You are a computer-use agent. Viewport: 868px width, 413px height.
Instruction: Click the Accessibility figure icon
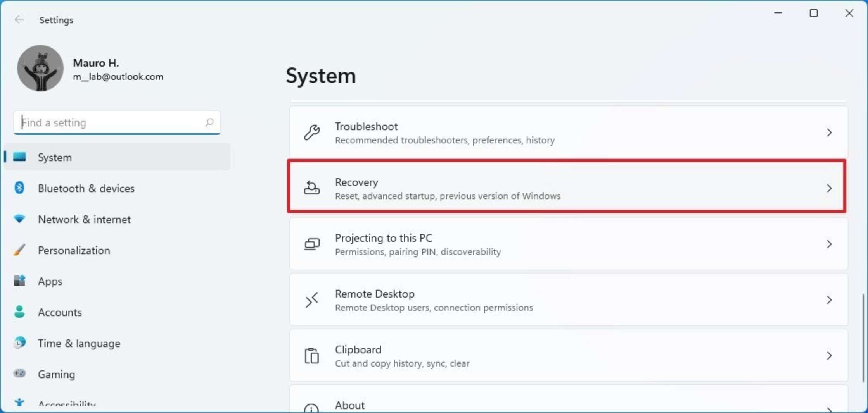(19, 403)
